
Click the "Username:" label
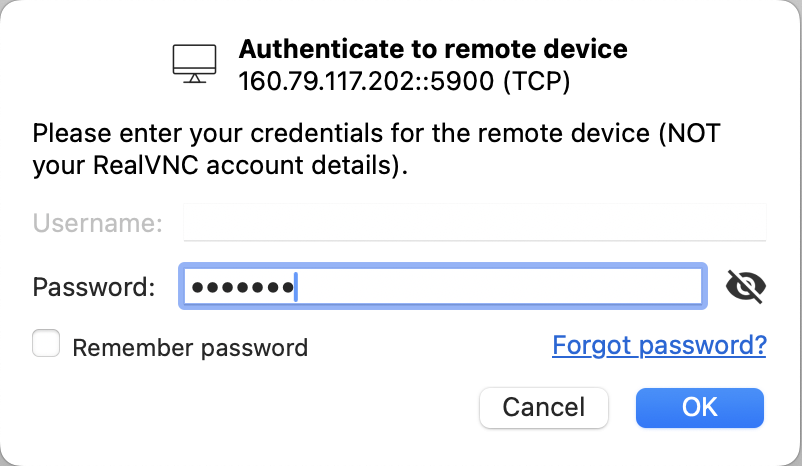[x=97, y=223]
